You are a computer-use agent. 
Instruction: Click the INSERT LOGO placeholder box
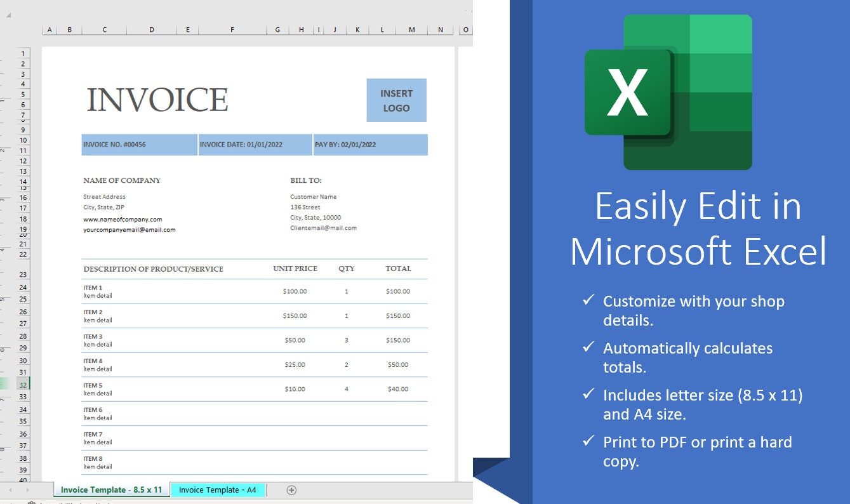click(396, 100)
